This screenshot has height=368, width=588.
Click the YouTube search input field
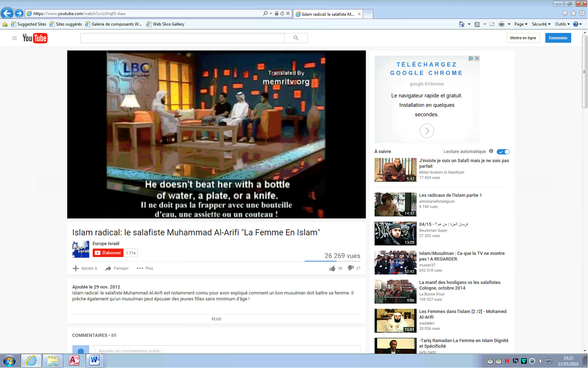click(182, 38)
